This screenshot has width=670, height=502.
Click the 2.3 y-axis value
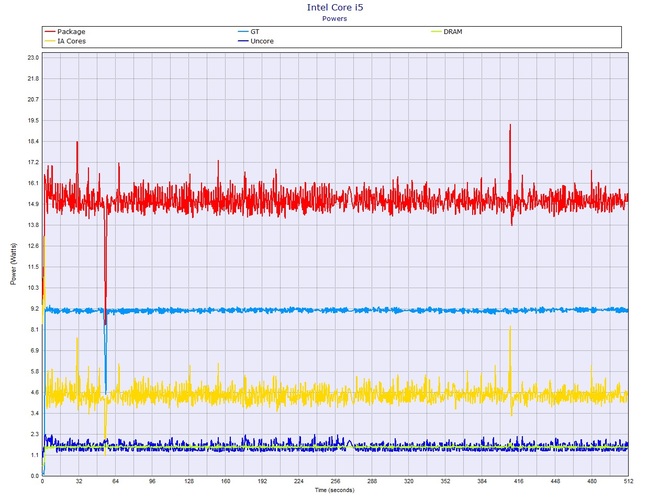[x=35, y=434]
